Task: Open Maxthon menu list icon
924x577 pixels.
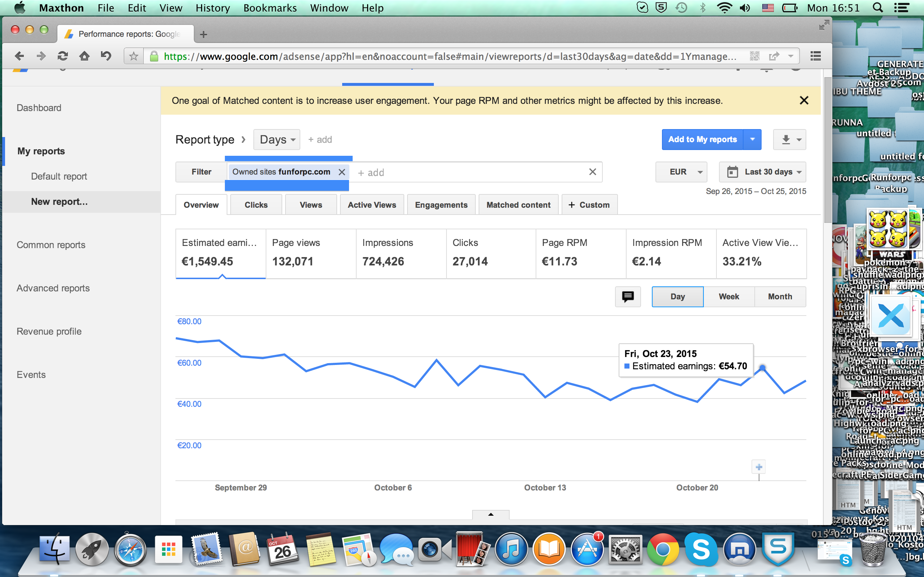Action: coord(815,57)
